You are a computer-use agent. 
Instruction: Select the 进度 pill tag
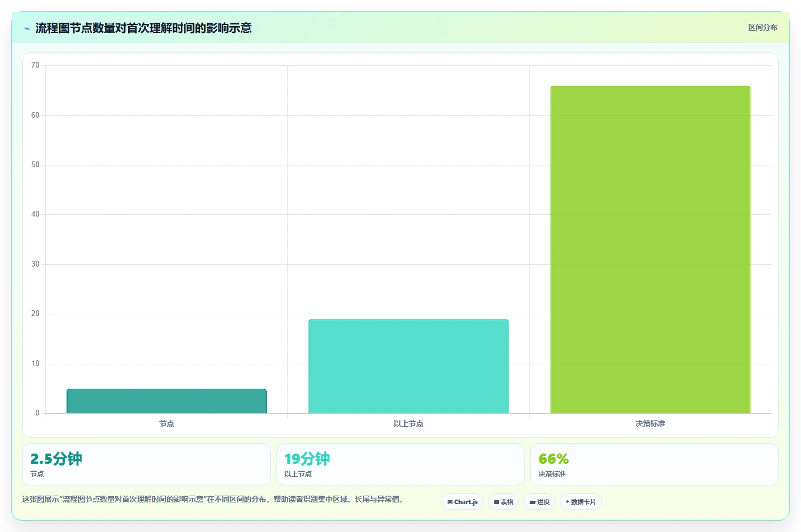coord(539,502)
